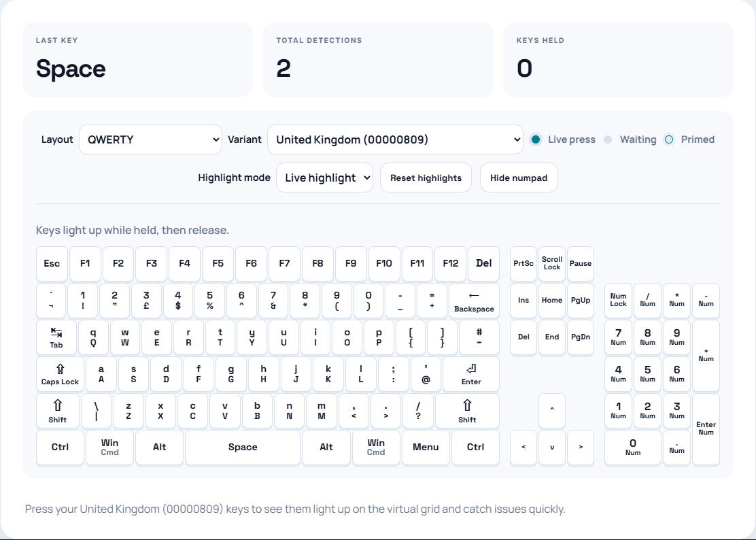Click the F1 virtual key
Image resolution: width=756 pixels, height=540 pixels.
[x=86, y=264]
